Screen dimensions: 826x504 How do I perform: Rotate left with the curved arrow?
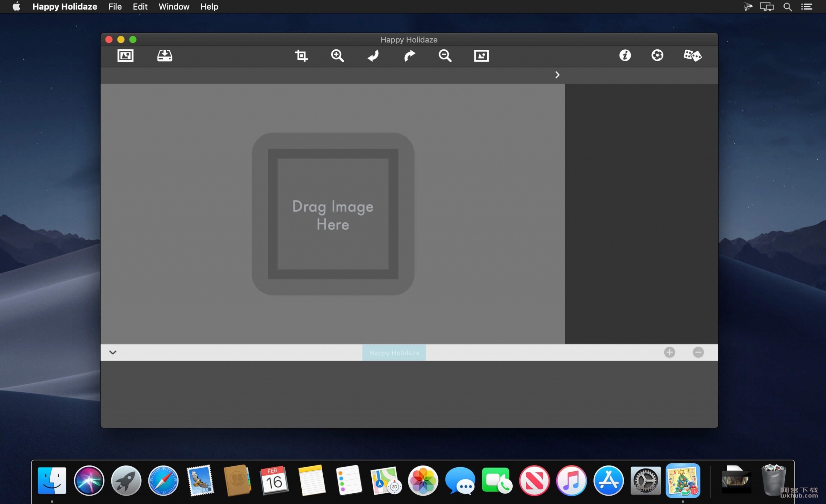(x=373, y=56)
